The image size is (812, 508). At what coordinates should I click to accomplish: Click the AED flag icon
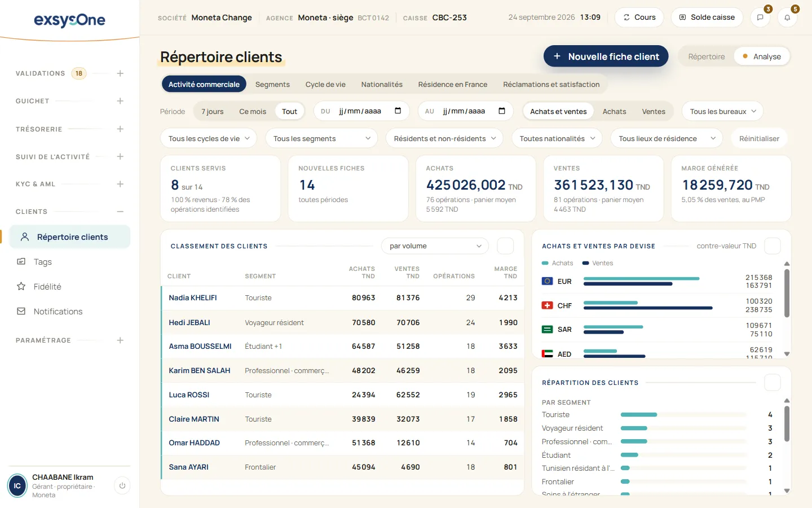[547, 354]
